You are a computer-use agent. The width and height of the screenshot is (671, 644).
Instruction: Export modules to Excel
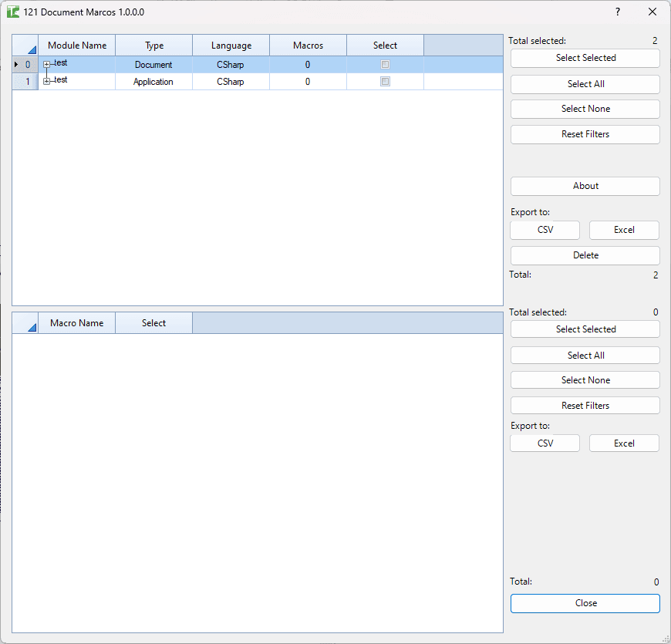tap(624, 230)
